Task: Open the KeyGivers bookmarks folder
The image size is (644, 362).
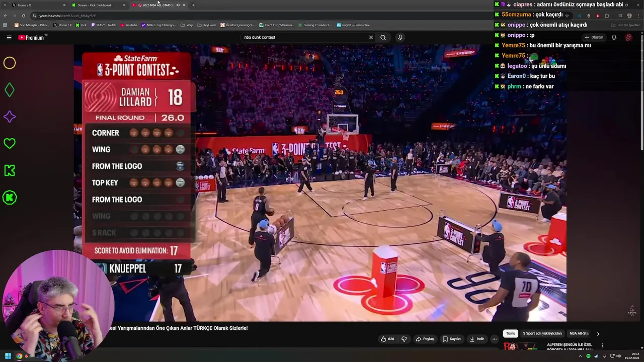Action: tap(207, 25)
